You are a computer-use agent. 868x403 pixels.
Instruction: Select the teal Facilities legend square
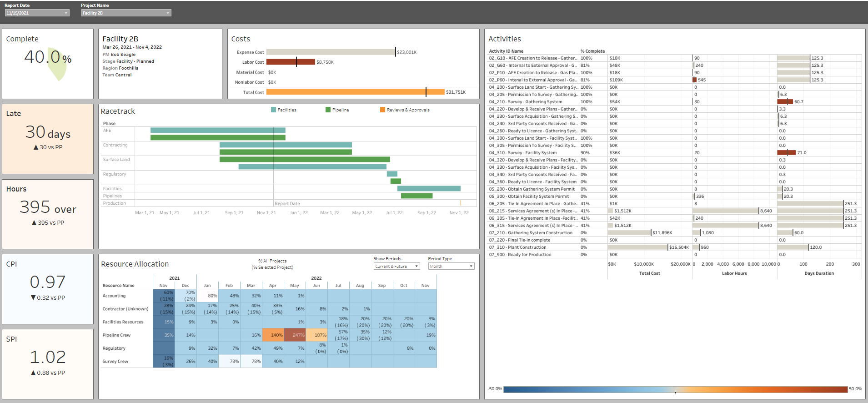273,110
